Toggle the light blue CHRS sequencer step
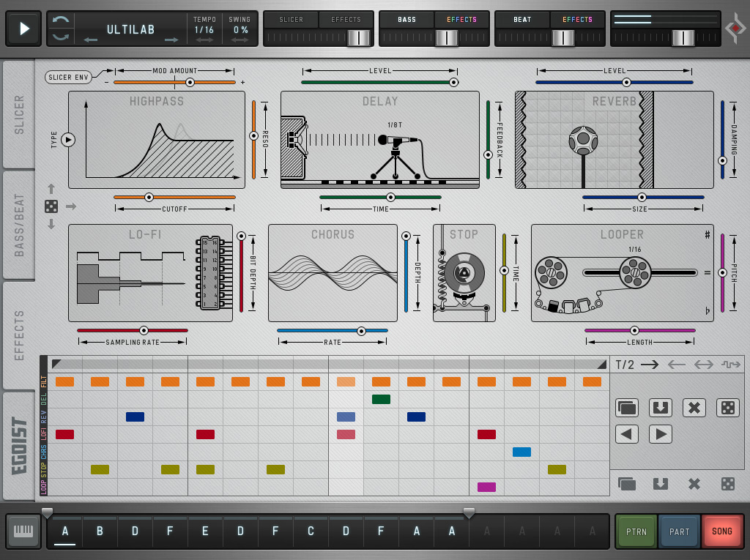Viewport: 750px width, 560px height. (521, 452)
